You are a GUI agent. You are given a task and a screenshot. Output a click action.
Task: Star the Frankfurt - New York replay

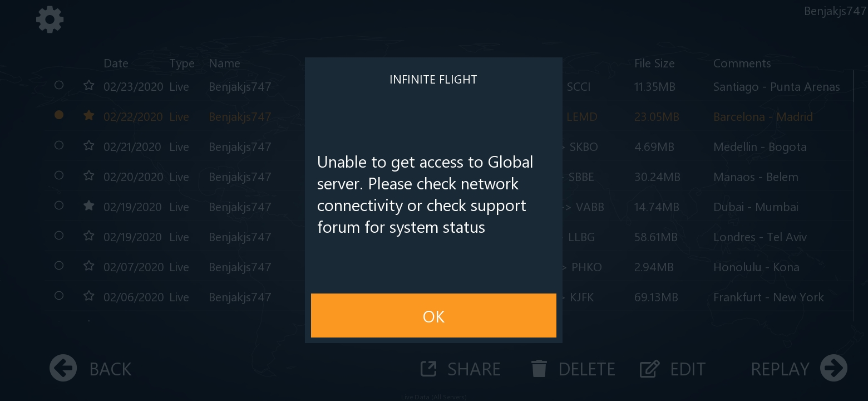click(88, 296)
